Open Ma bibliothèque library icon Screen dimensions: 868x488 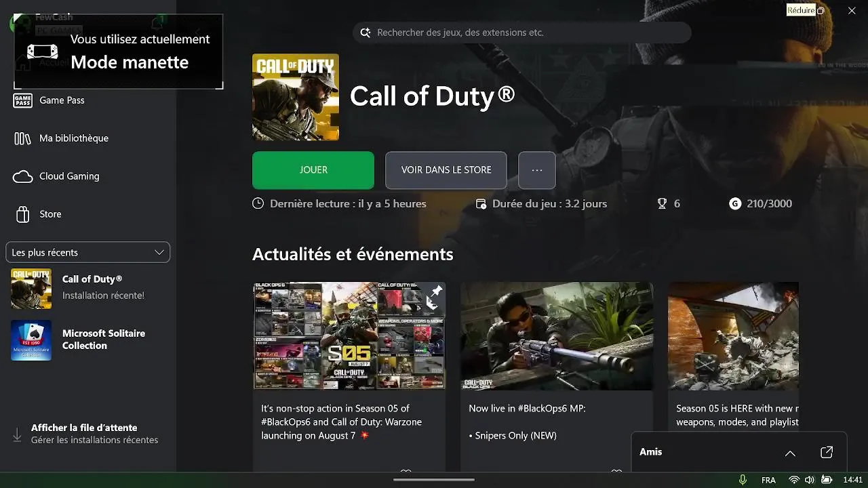[x=22, y=138]
